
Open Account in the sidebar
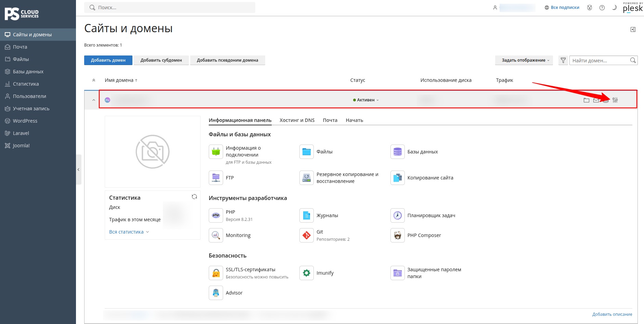pyautogui.click(x=38, y=109)
